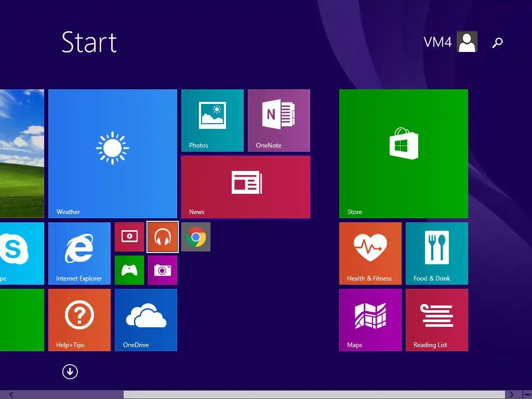Open the Photos app tile

pos(212,121)
